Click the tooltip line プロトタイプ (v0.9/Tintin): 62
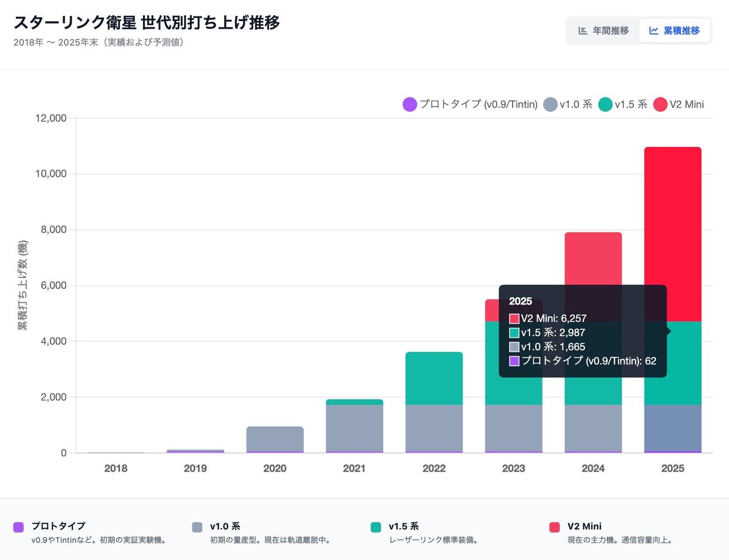Viewport: 729px width, 560px height. pyautogui.click(x=583, y=361)
